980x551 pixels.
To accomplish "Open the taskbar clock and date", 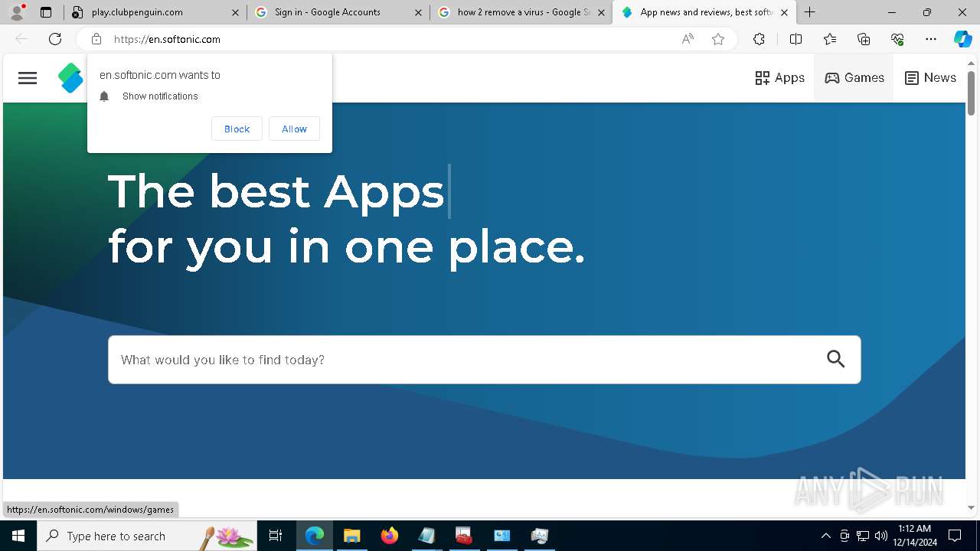I will (915, 536).
